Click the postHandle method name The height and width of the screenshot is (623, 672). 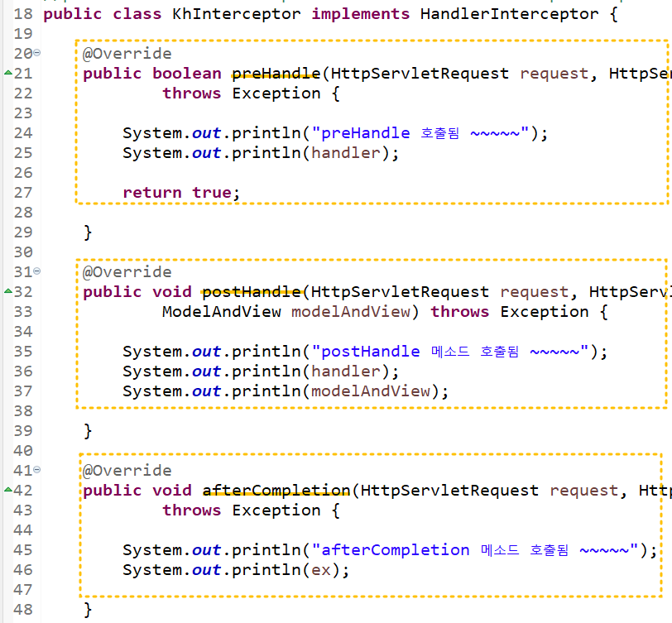[252, 292]
